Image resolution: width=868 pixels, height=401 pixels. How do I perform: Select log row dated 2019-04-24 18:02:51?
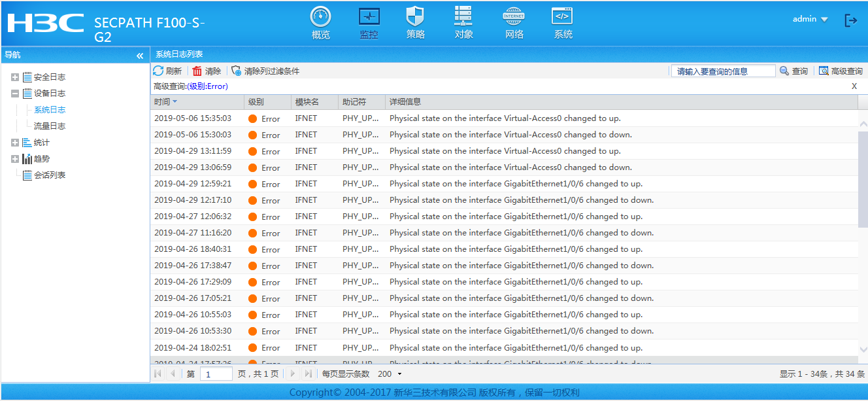pyautogui.click(x=504, y=347)
